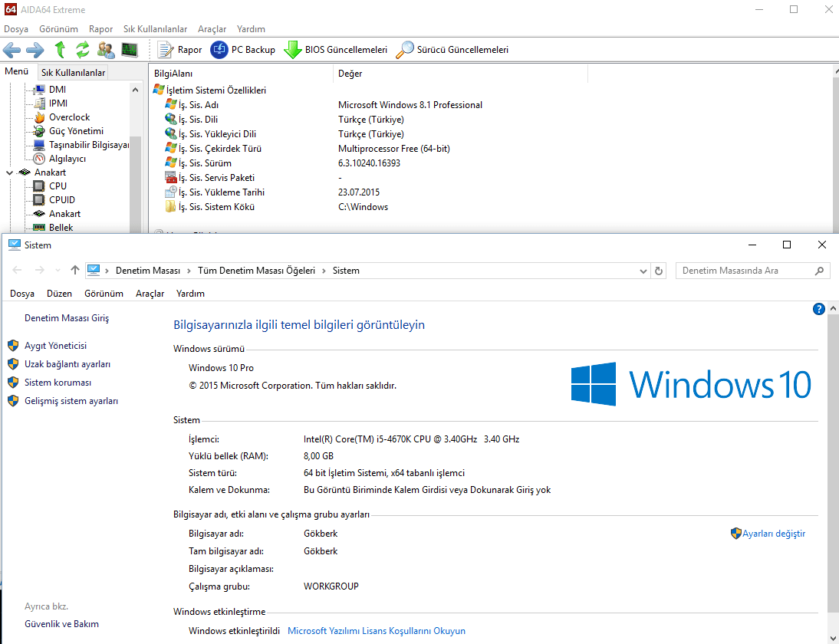Image resolution: width=839 pixels, height=644 pixels.
Task: Open BIOS Güncellemeleri toolbar button
Action: click(335, 50)
